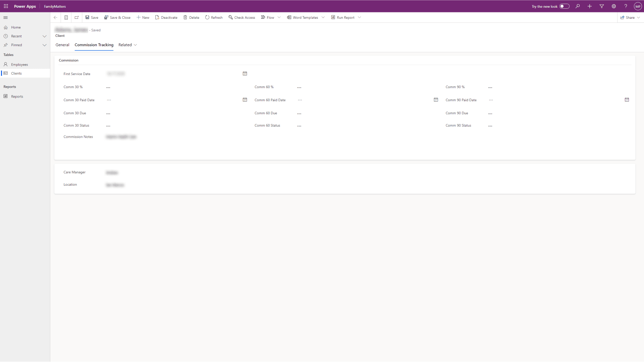Open the help question mark icon
644x362 pixels.
tap(626, 6)
